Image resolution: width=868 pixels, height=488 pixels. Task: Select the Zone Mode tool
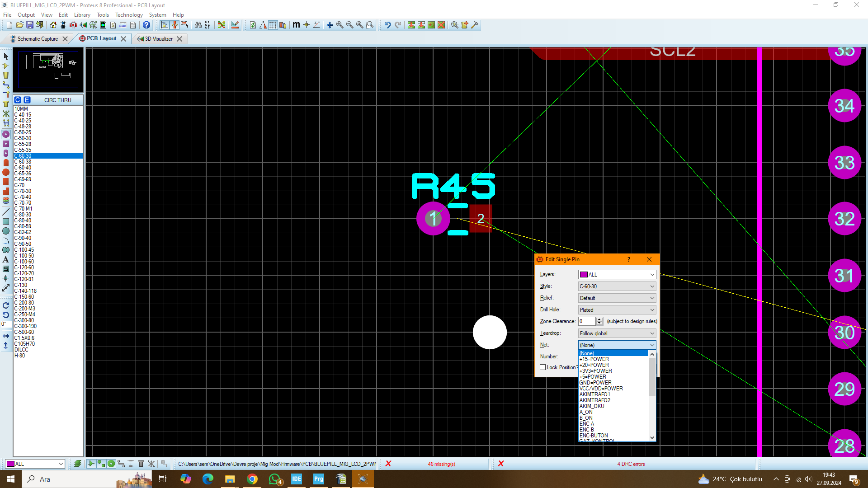pos(6,104)
